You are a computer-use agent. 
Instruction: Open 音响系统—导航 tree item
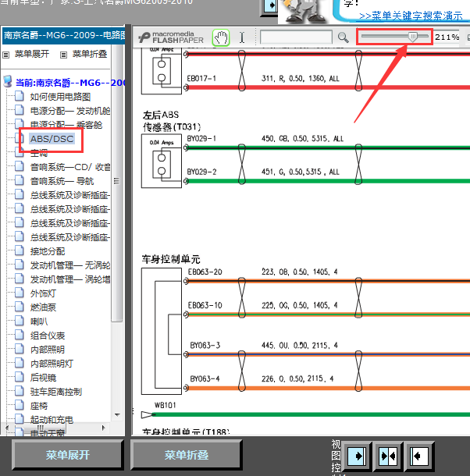coord(62,181)
